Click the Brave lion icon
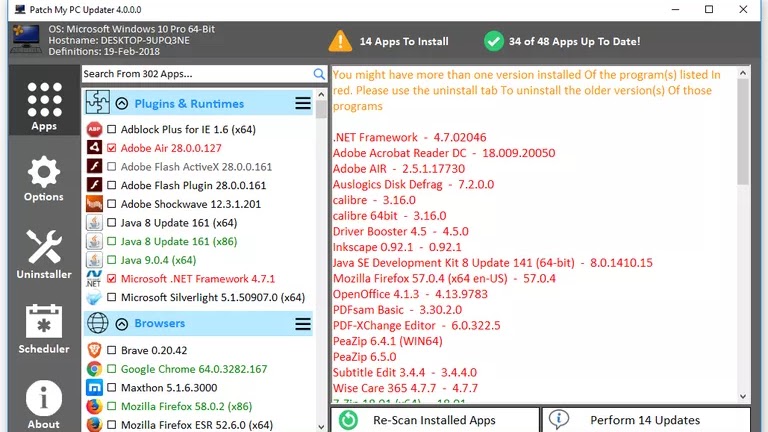 (x=94, y=350)
